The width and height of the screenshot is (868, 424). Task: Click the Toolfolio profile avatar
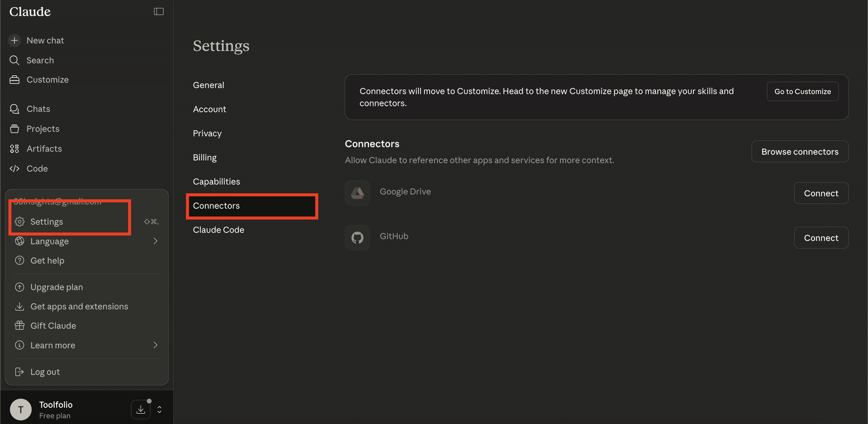click(20, 410)
